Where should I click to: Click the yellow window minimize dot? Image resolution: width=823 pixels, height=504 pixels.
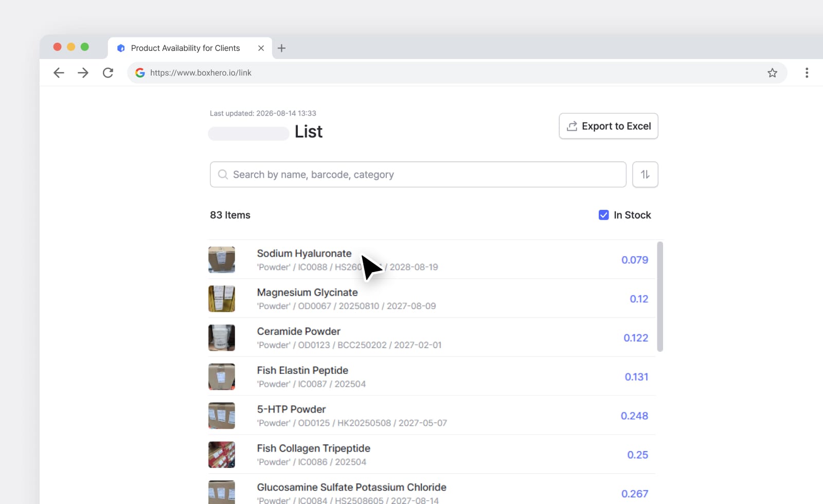[71, 47]
